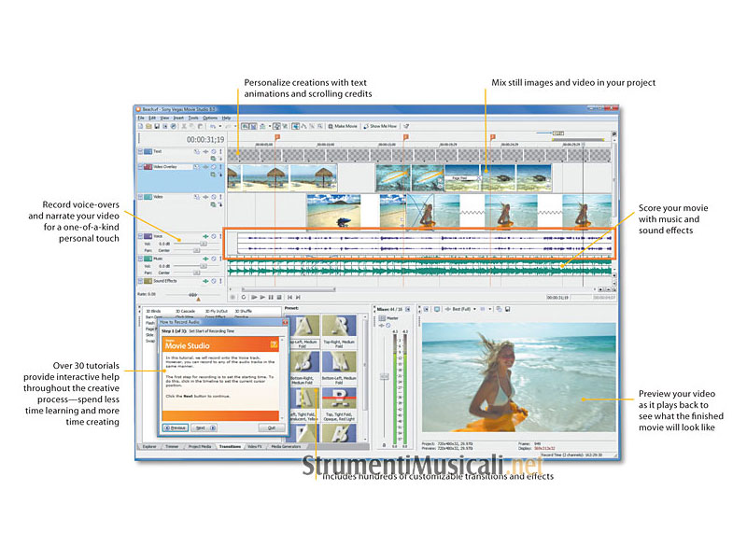Mute the Music audio track
This screenshot has width=747, height=560.
214,258
